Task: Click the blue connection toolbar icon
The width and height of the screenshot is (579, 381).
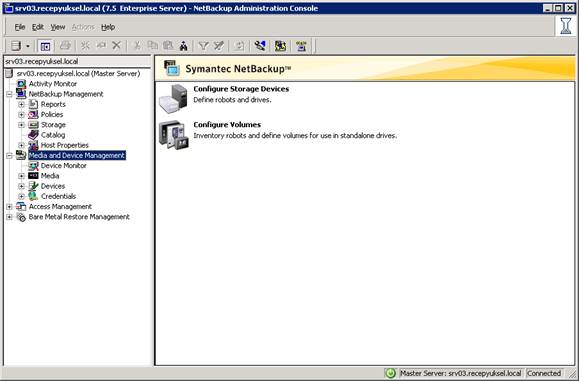Action: pyautogui.click(x=260, y=46)
